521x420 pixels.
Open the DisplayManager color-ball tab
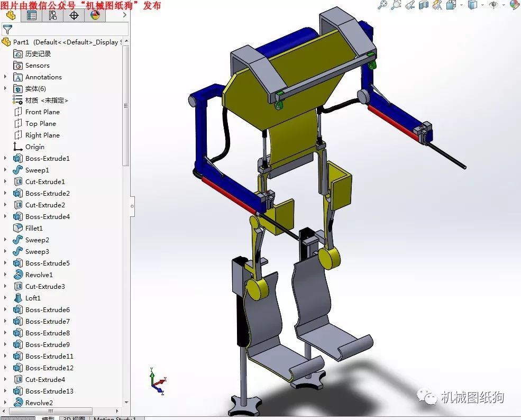[95, 15]
